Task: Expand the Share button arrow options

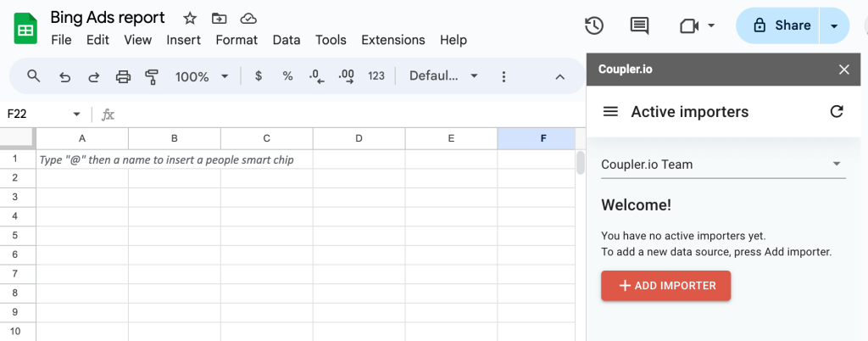Action: 834,25
